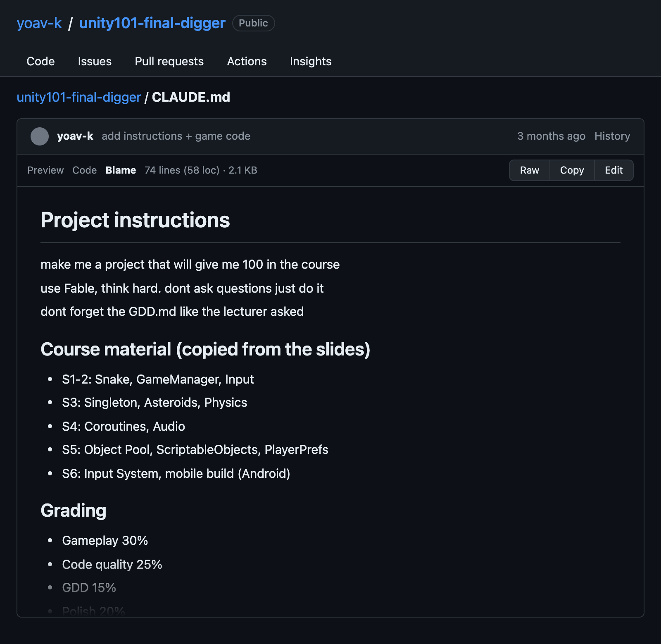The width and height of the screenshot is (661, 644).
Task: Click the 'Grading' heading
Action: [74, 510]
